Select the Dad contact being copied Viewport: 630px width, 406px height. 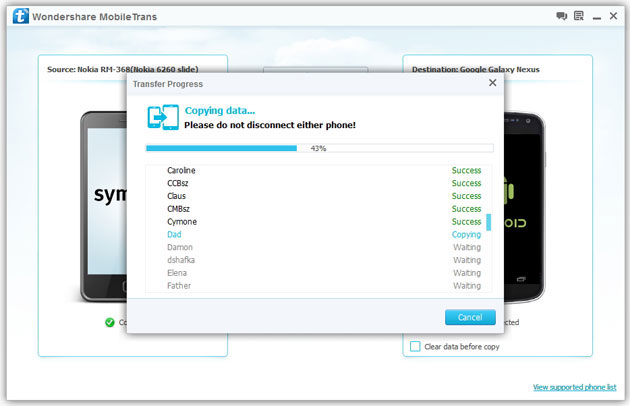(318, 235)
